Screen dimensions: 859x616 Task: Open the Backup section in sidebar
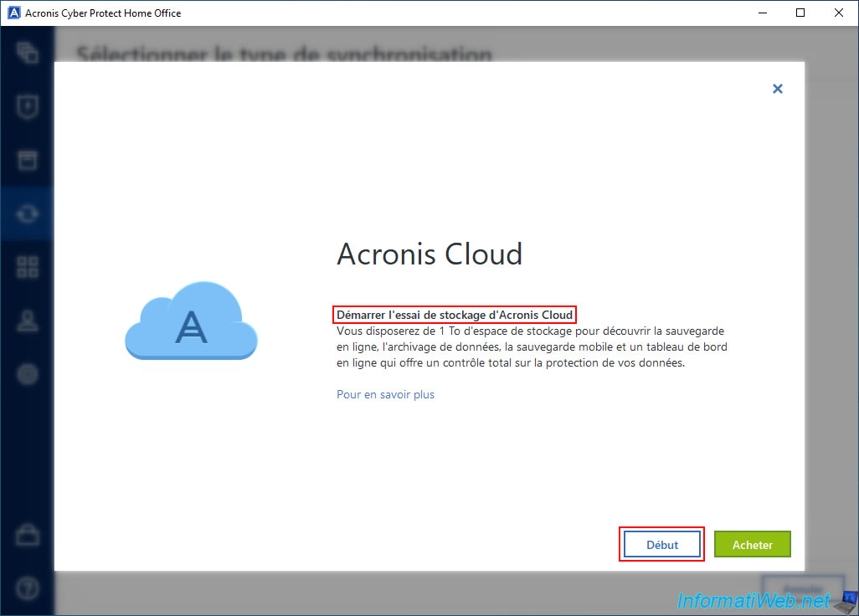(28, 54)
